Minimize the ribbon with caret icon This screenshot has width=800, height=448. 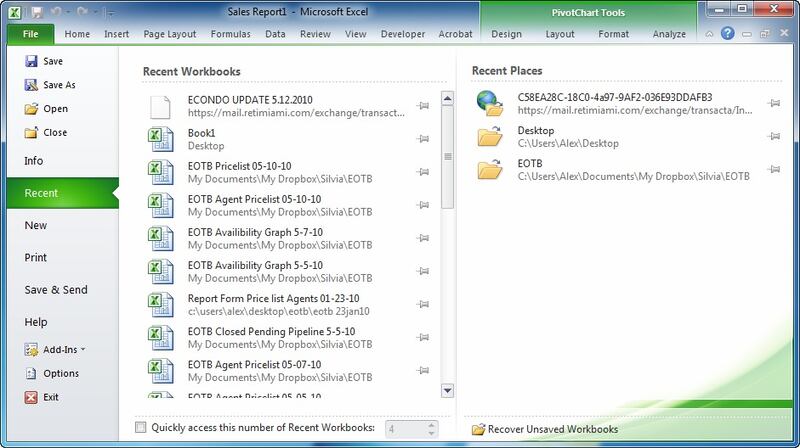(708, 33)
